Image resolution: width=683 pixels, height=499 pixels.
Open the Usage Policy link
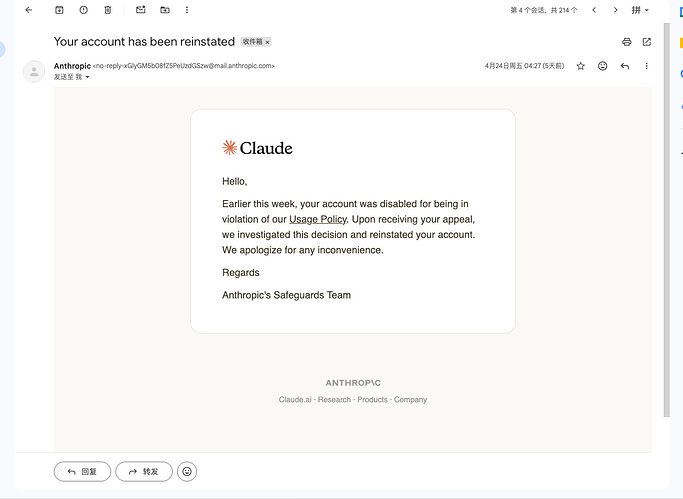[318, 219]
